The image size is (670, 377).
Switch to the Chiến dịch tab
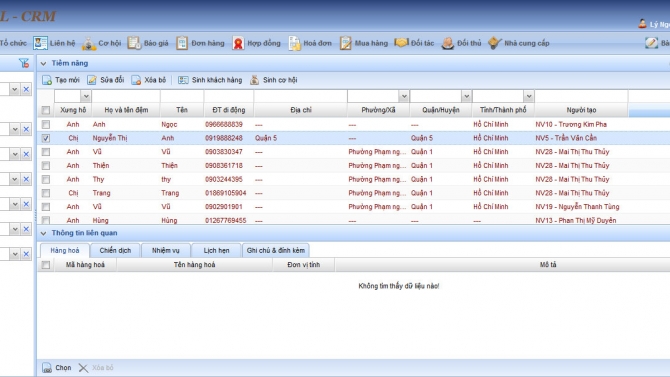tap(115, 250)
